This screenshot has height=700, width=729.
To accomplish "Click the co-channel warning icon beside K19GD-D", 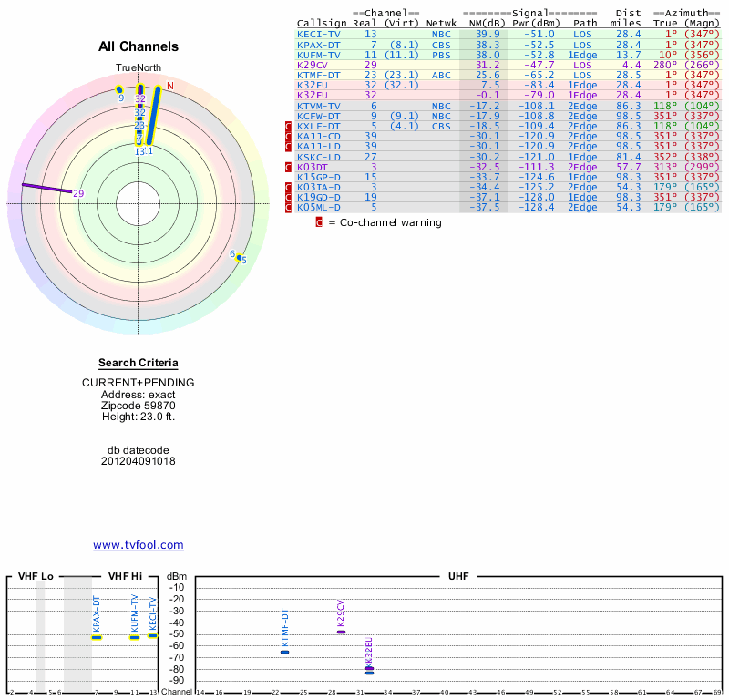I will (x=289, y=197).
